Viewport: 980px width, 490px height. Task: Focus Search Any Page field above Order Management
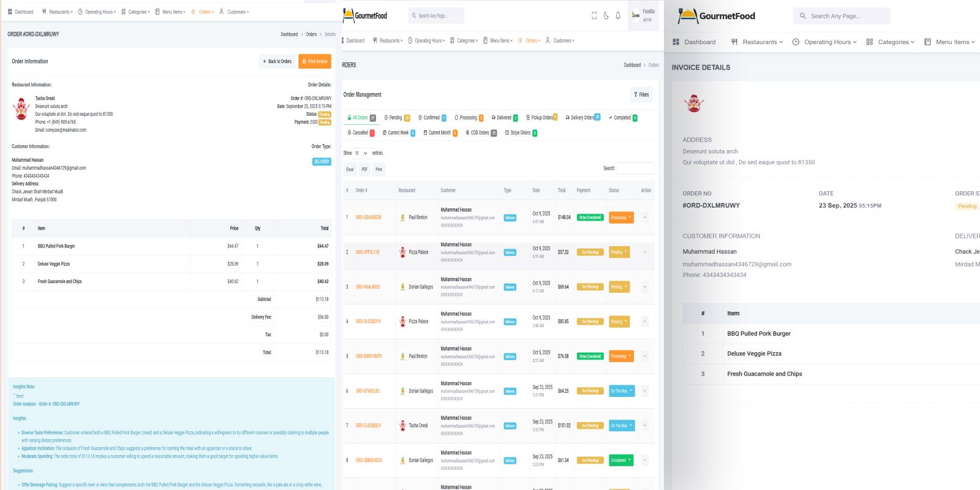(x=436, y=15)
